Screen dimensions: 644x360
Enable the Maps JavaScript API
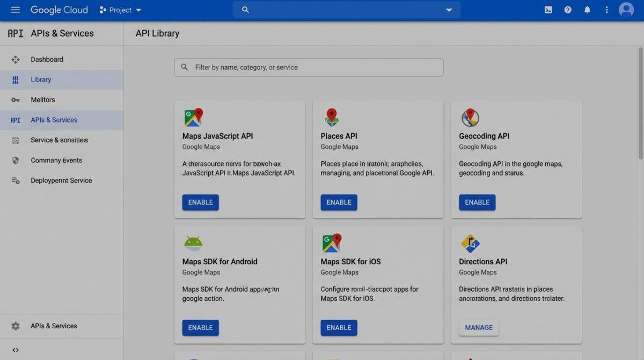pyautogui.click(x=200, y=203)
